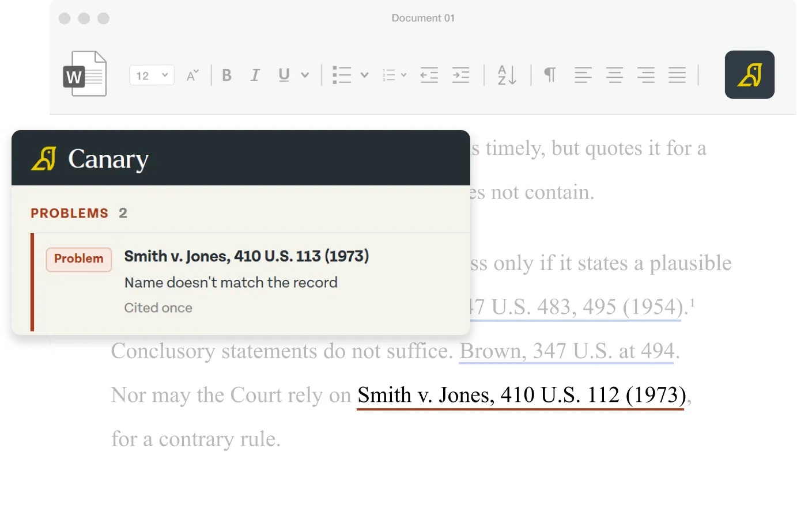Viewport: 797px width, 532px height.
Task: Click the change font size icon
Action: pos(192,75)
